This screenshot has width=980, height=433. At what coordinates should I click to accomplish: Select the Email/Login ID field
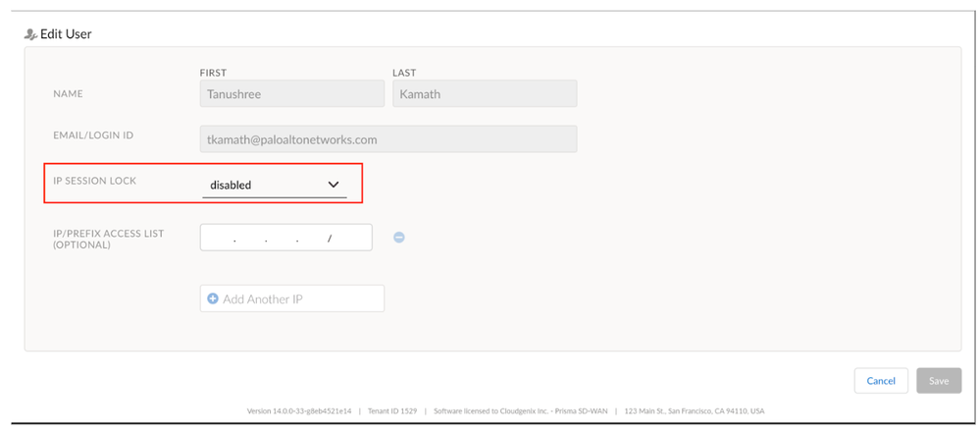(x=387, y=139)
